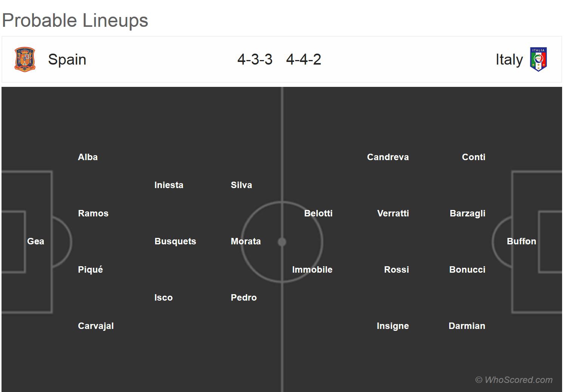Open the Spain team link
The width and height of the screenshot is (564, 392).
[x=67, y=60]
